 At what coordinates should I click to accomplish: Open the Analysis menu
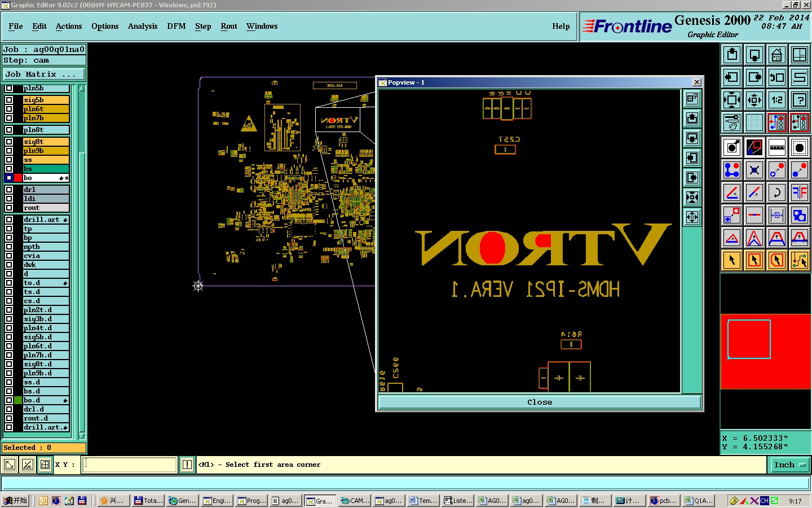point(143,26)
